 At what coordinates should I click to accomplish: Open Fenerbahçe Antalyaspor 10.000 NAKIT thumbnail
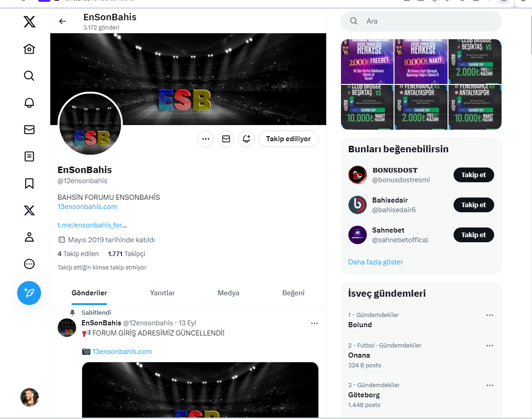coord(475,107)
